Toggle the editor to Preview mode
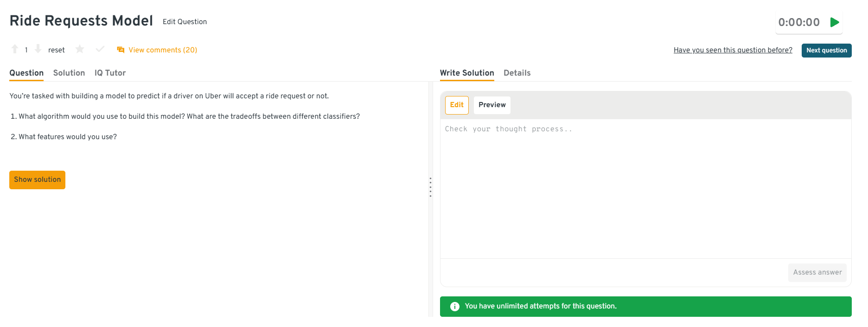Screen dimensions: 868x327 [492, 105]
